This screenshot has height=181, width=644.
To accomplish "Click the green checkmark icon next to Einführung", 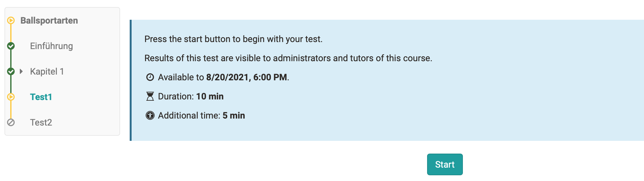I will [11, 46].
